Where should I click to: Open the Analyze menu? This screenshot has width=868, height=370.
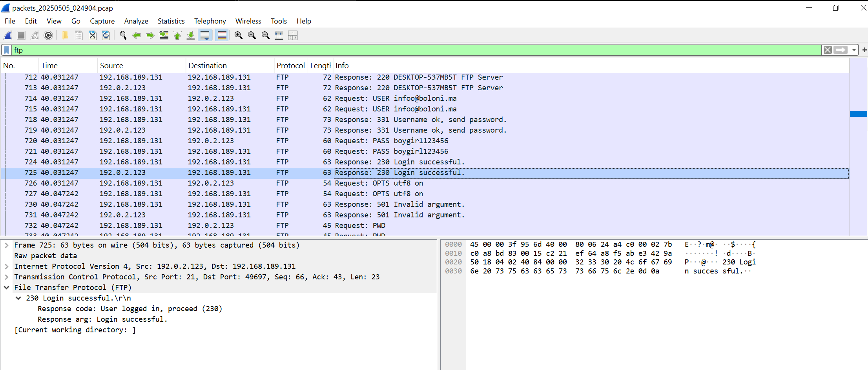pos(136,21)
